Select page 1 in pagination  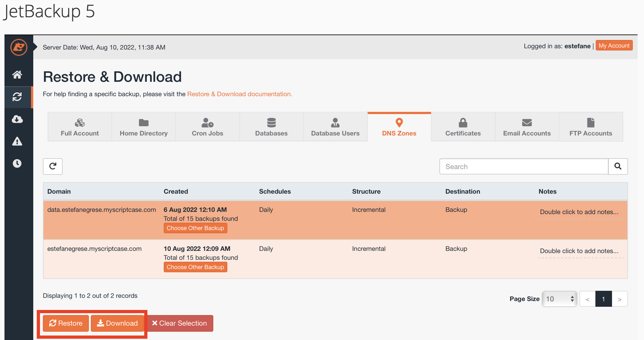pyautogui.click(x=603, y=299)
